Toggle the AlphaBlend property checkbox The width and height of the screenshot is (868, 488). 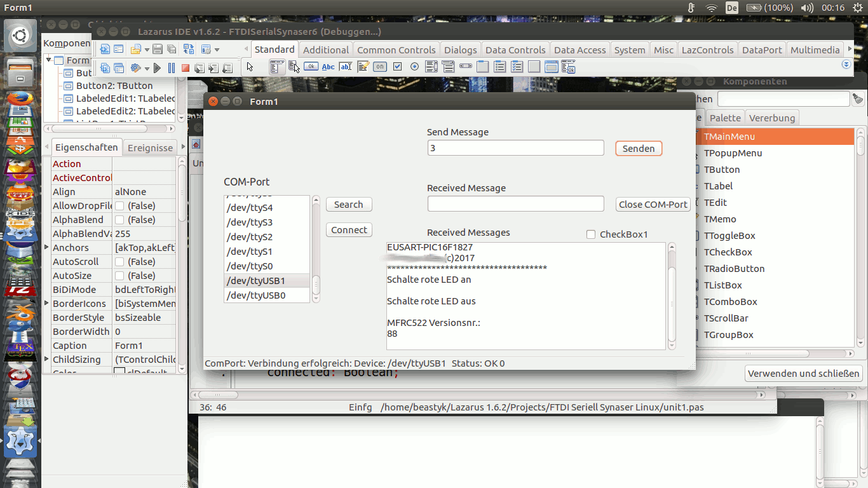click(x=119, y=220)
